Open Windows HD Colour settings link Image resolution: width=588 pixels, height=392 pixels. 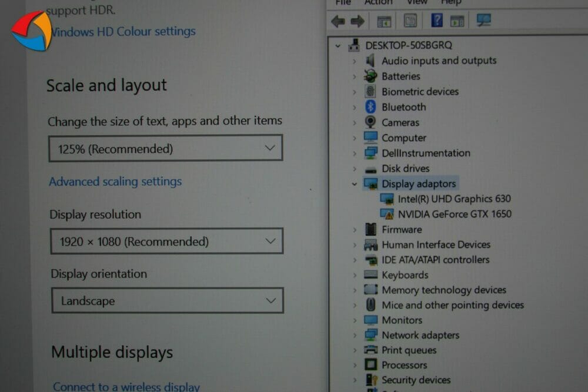123,32
